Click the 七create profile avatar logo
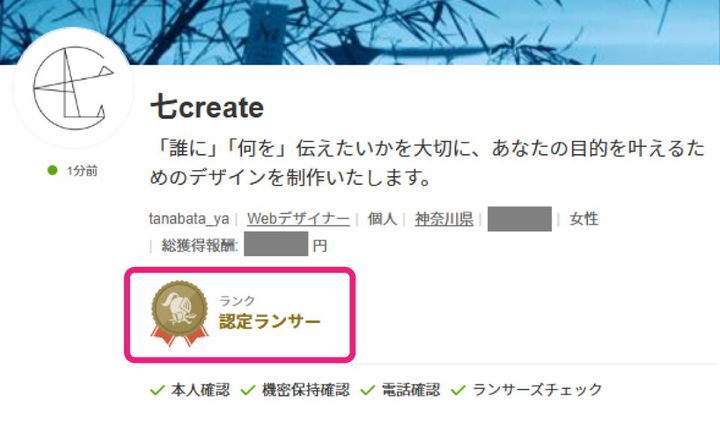 click(x=73, y=88)
